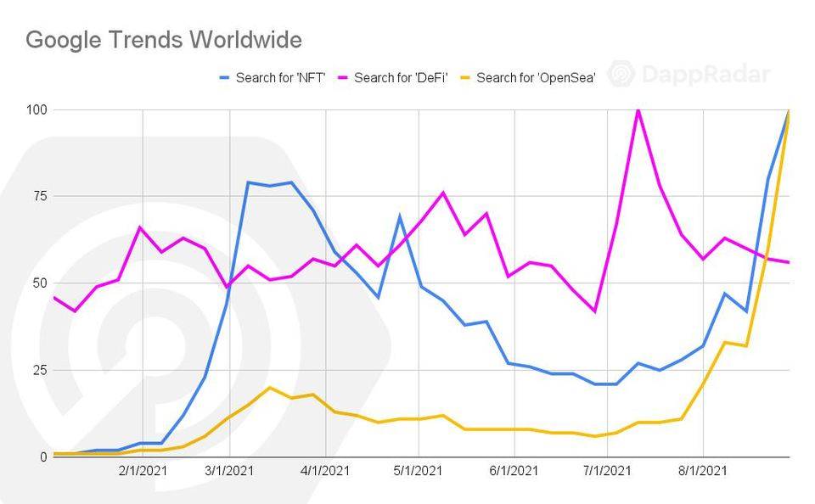Viewport: 815px width, 504px height.
Task: Click the DappRadar watermark text
Action: pyautogui.click(x=705, y=74)
